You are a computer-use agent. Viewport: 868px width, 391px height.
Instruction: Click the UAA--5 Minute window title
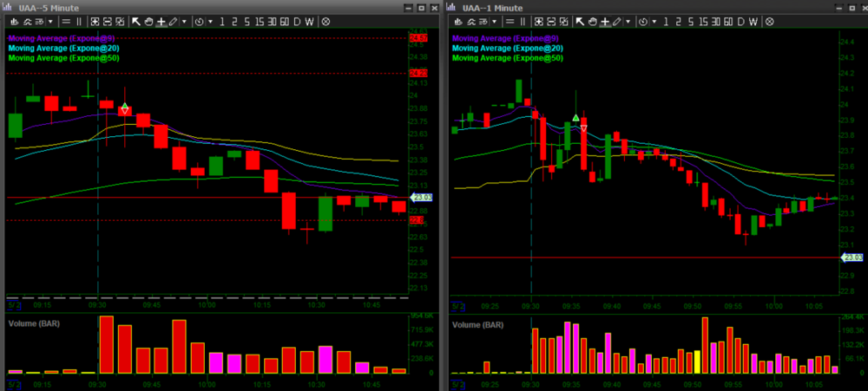50,7
